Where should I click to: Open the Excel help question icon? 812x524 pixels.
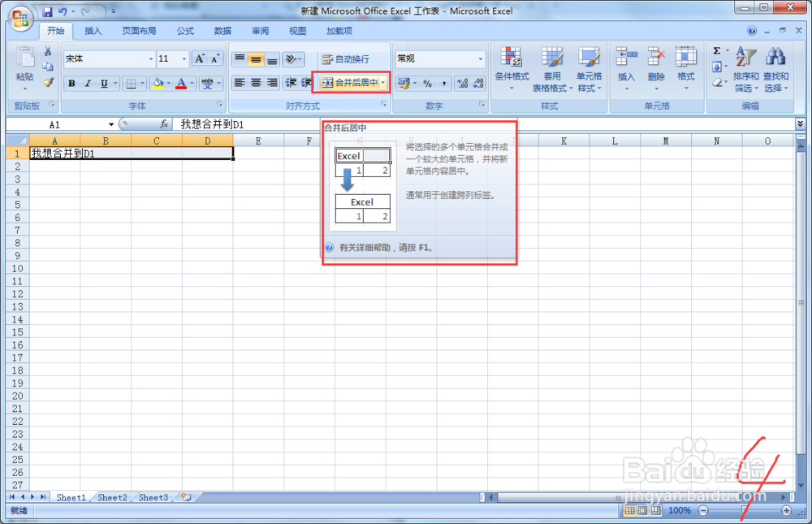(x=752, y=31)
